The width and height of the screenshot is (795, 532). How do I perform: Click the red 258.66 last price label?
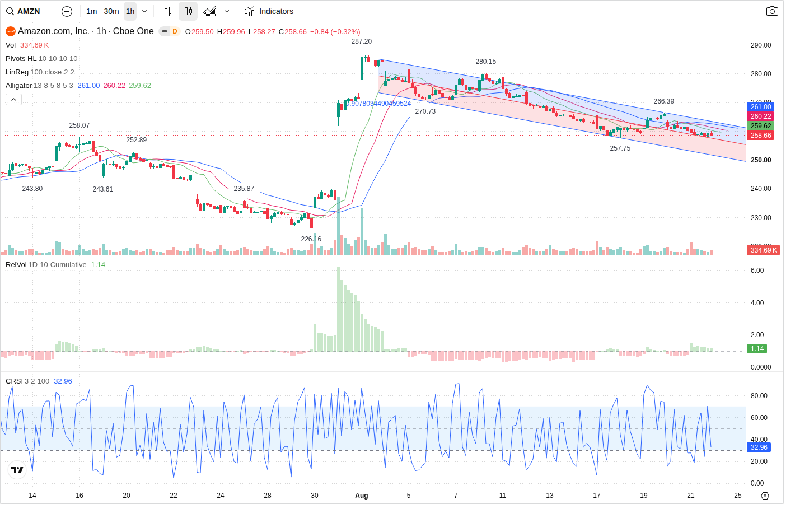point(761,136)
